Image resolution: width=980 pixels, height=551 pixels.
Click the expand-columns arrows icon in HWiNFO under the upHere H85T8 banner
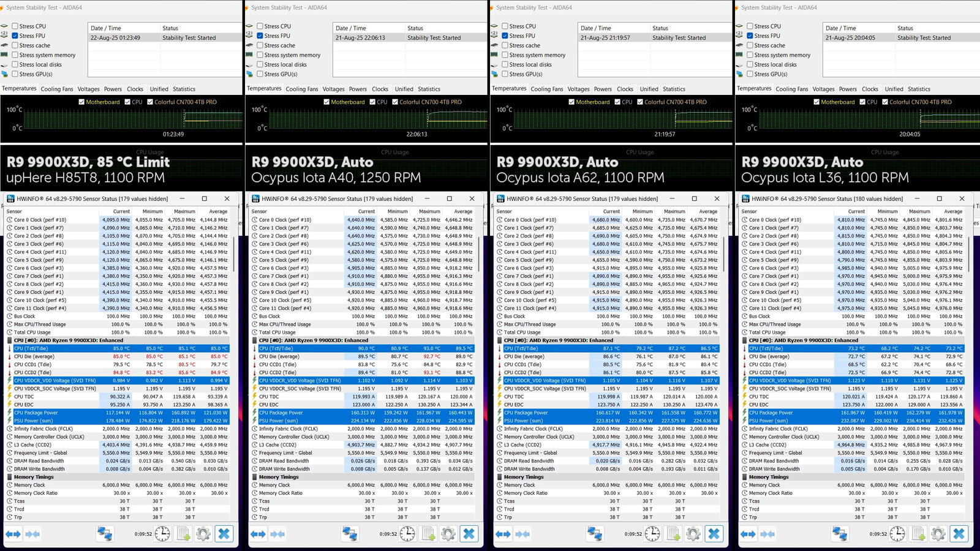[13, 534]
